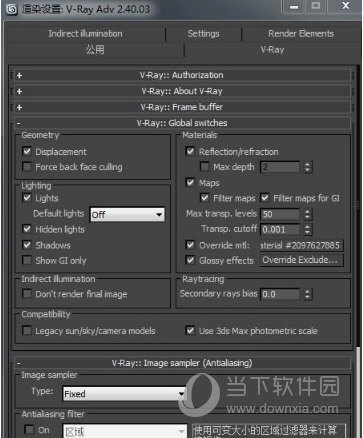Expand the About V-Ray rollout
This screenshot has width=363, height=438.
pos(182,91)
